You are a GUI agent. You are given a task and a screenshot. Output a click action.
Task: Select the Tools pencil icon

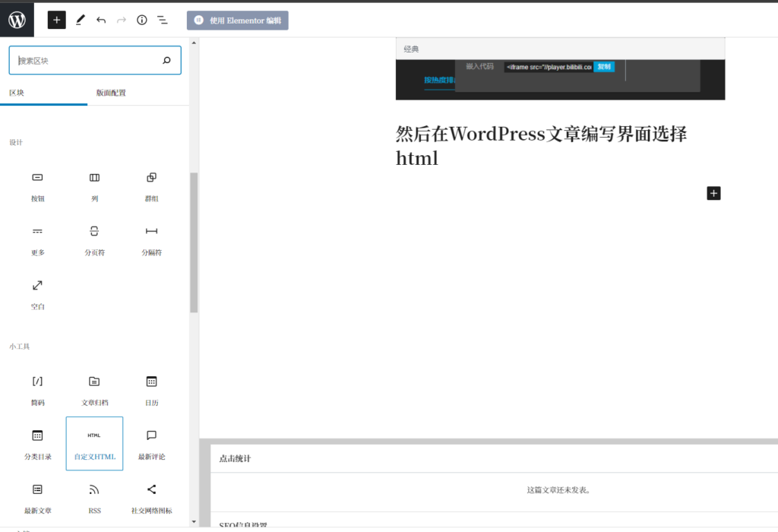pos(80,19)
